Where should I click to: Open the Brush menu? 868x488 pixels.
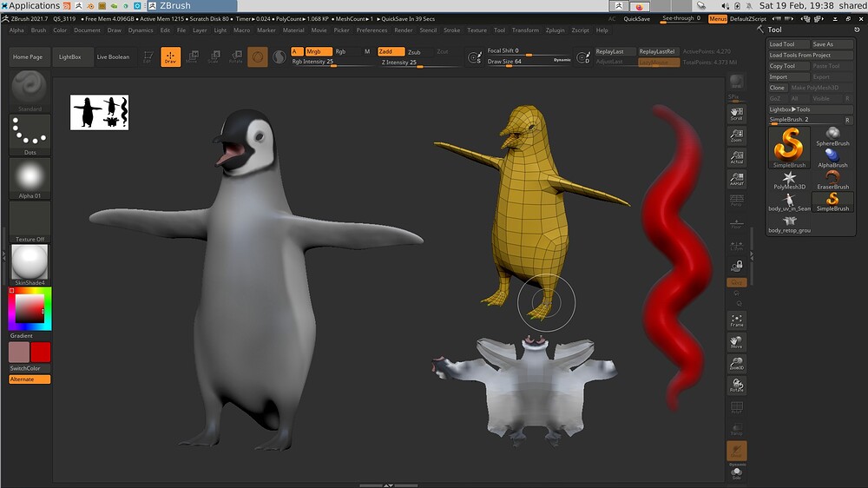pos(38,30)
